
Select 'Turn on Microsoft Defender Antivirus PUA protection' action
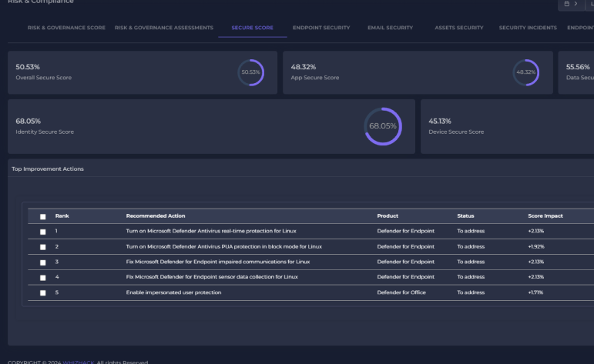[224, 246]
